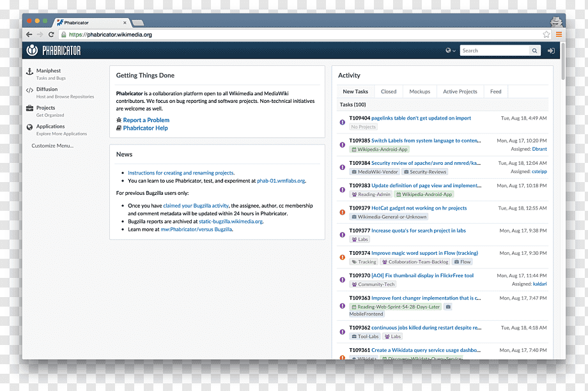Open task Fix thumbnail display in FlickrFree
The width and height of the screenshot is (588, 391).
[x=422, y=275]
